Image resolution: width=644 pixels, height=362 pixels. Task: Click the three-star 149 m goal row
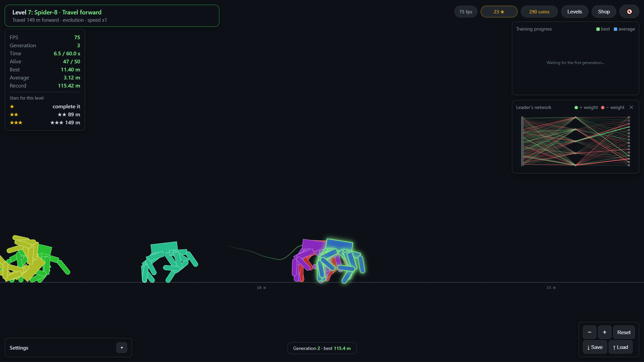(x=45, y=123)
